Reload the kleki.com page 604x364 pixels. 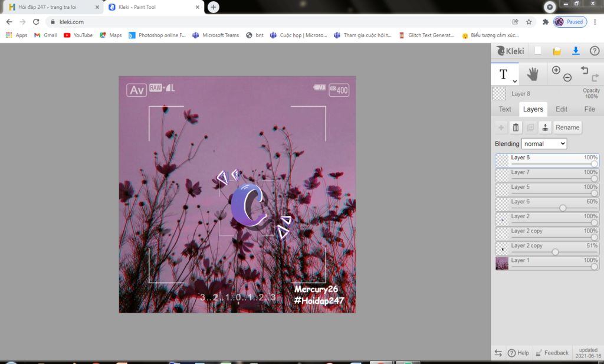pyautogui.click(x=36, y=22)
